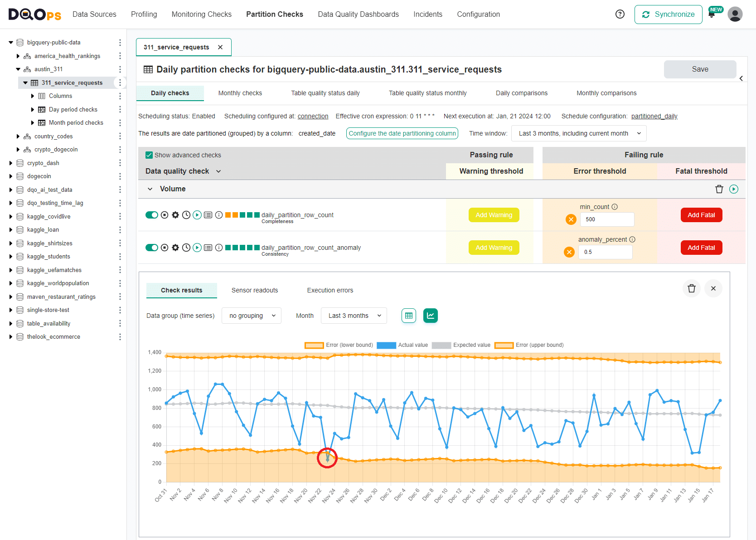Viewport: 756px width, 540px height.
Task: Expand the crypto_dogecoin tree node
Action: click(18, 149)
